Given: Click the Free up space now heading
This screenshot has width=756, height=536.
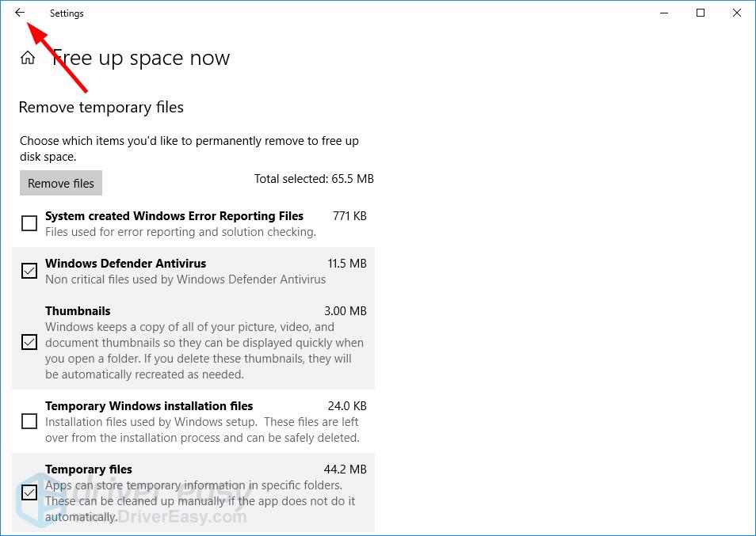Looking at the screenshot, I should pyautogui.click(x=141, y=59).
